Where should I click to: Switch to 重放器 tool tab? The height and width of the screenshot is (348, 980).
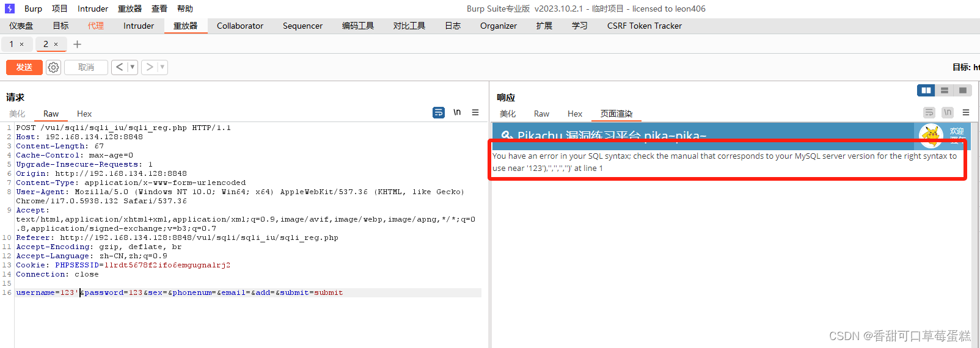[x=186, y=26]
